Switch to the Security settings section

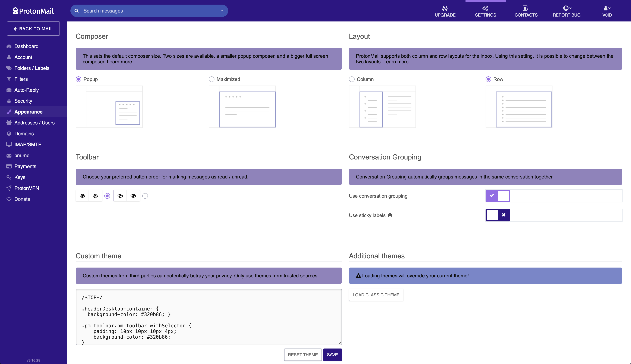(x=23, y=101)
